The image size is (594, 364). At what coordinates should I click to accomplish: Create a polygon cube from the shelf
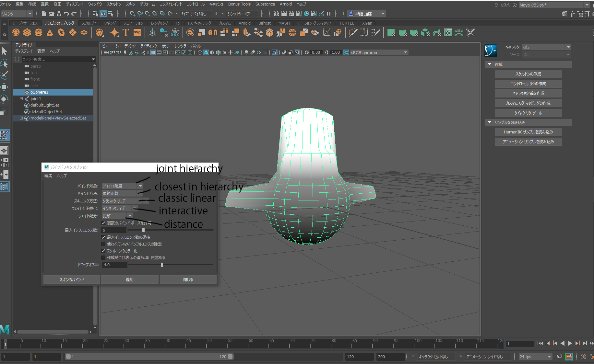[x=27, y=32]
